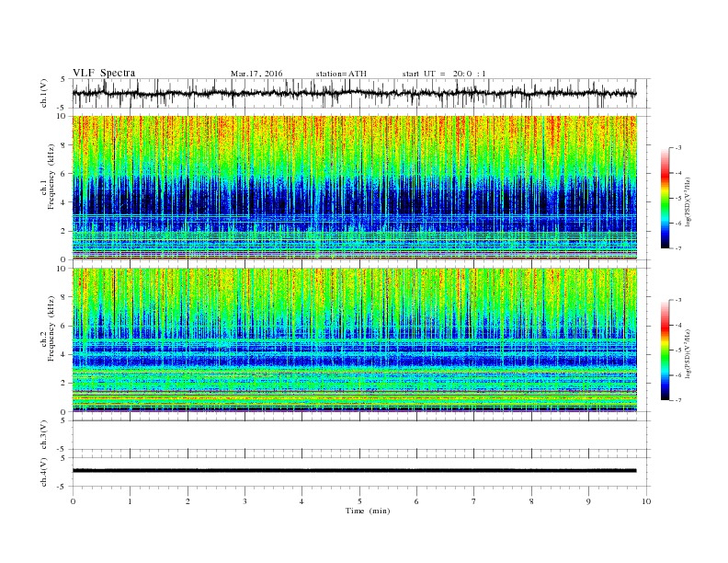This screenshot has height=563, width=728.
Task: Click the time axis tick label "1"
Action: 130,501
